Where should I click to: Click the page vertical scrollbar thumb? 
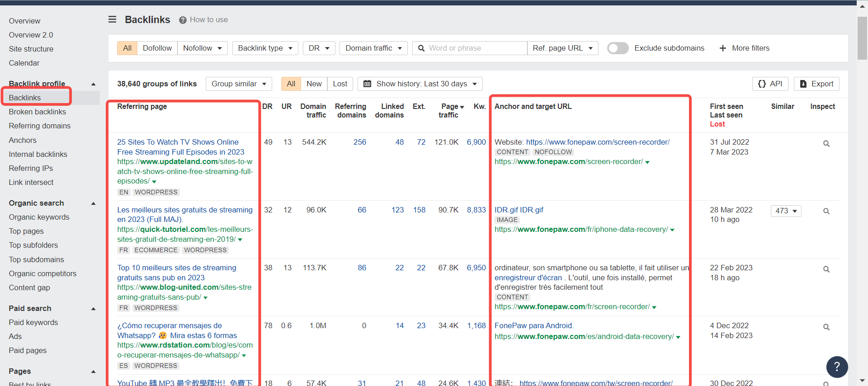pyautogui.click(x=862, y=38)
